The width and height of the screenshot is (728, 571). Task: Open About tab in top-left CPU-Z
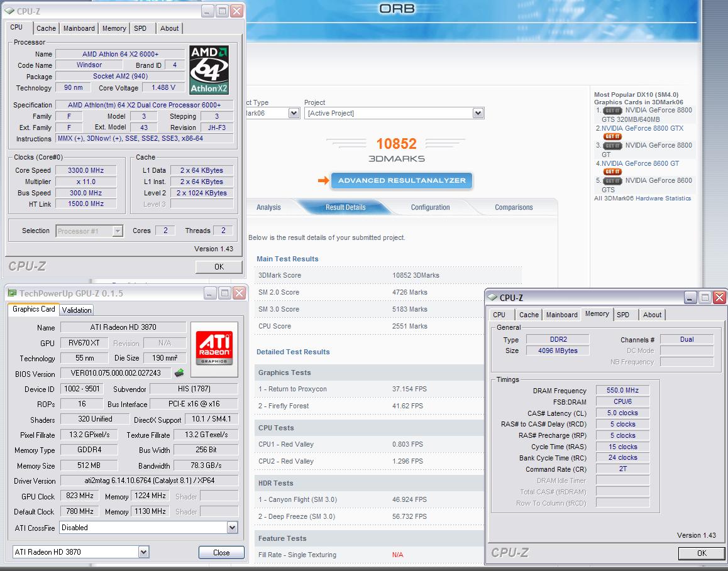point(170,28)
